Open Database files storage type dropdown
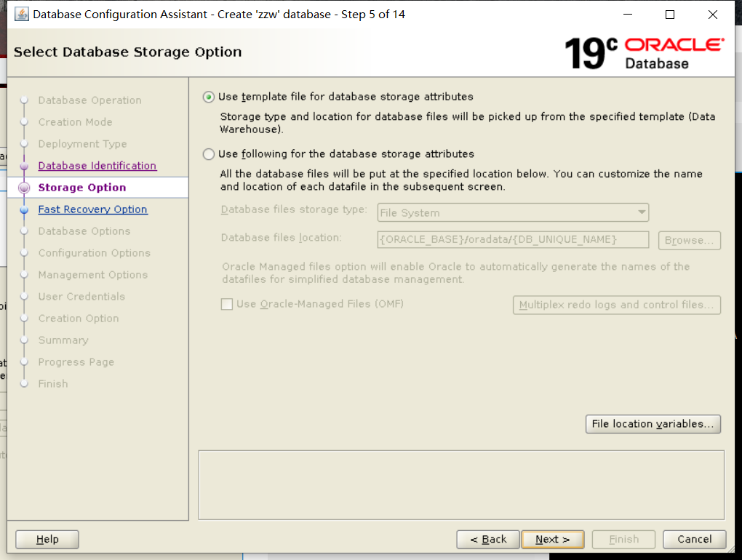742x560 pixels. (513, 213)
